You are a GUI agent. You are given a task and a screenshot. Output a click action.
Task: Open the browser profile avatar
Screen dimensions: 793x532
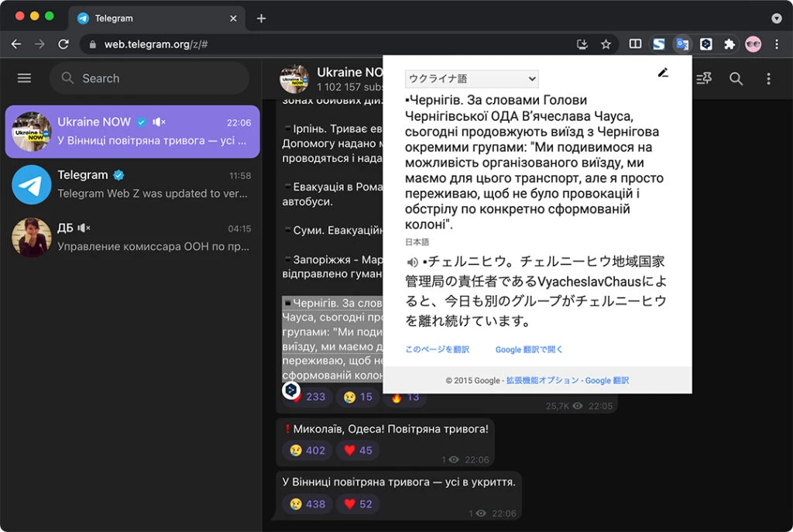[x=753, y=44]
